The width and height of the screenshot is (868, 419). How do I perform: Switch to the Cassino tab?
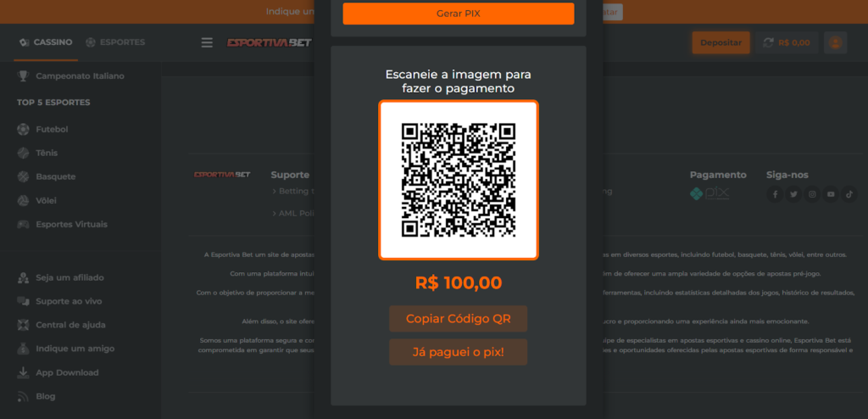pos(46,42)
